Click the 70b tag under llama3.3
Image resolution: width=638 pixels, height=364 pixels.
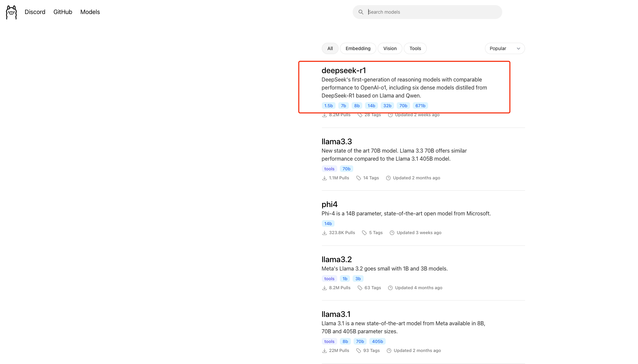(x=347, y=169)
